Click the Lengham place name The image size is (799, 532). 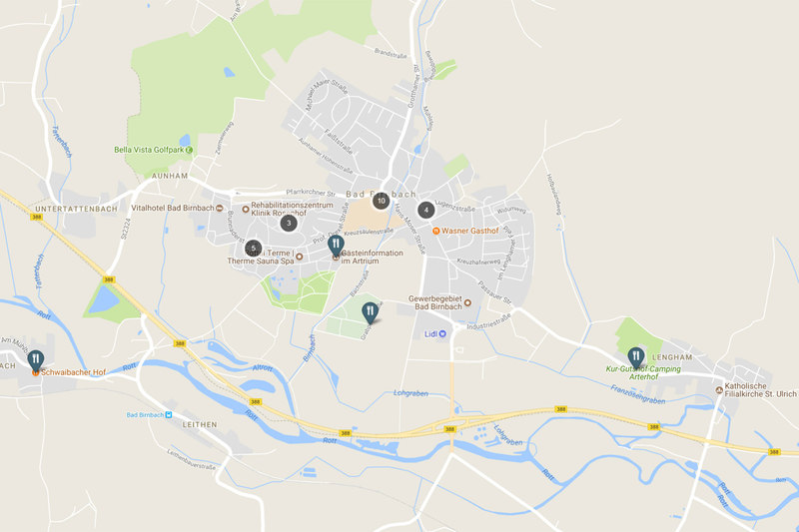pyautogui.click(x=672, y=357)
